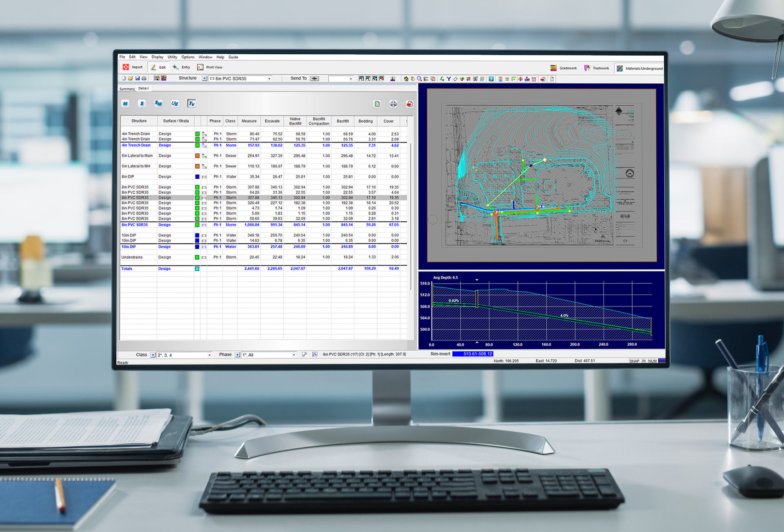Create a new file from toolbar

(x=124, y=78)
